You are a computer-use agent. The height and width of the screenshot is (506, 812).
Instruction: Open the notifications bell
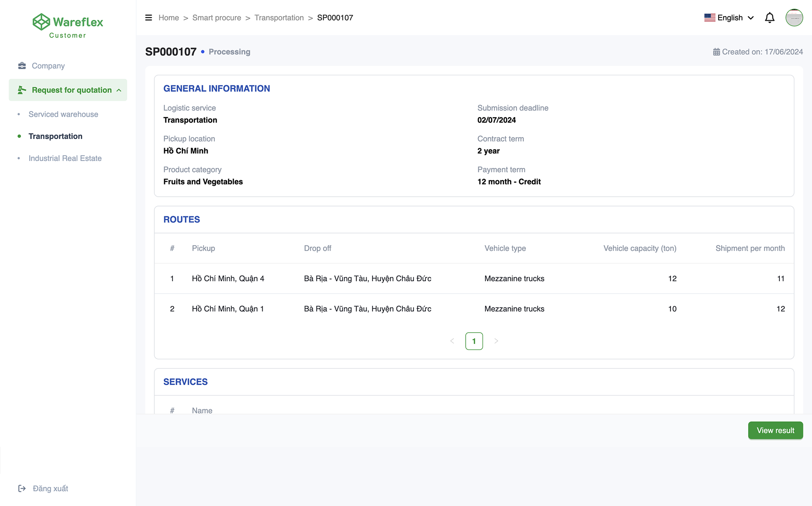pyautogui.click(x=770, y=18)
